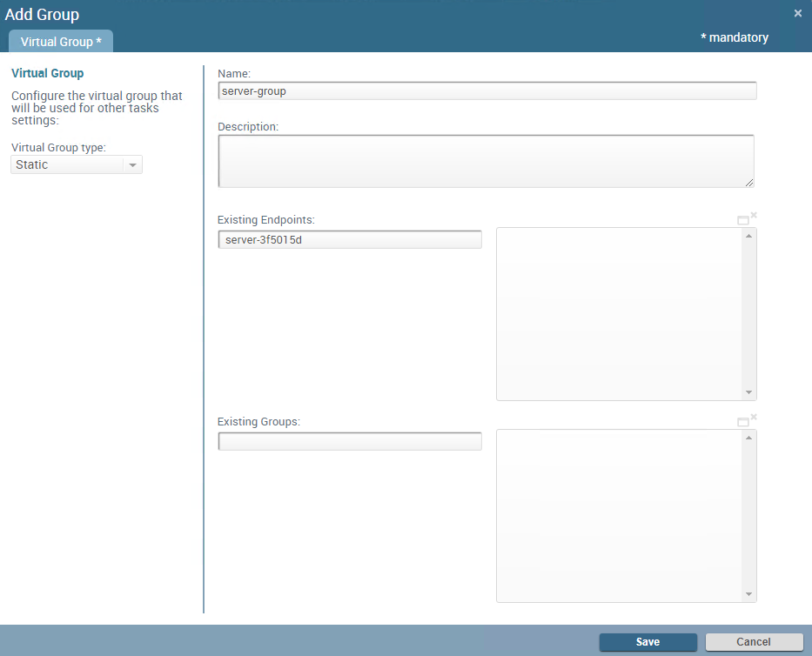Clear the Existing Endpoints selection list icon

(x=754, y=215)
